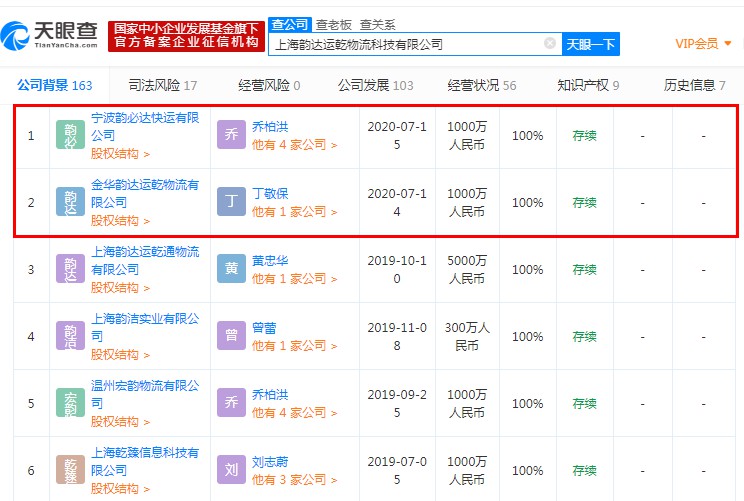Image resolution: width=744 pixels, height=501 pixels.
Task: Open the 司法风险 17 tab
Action: point(163,85)
